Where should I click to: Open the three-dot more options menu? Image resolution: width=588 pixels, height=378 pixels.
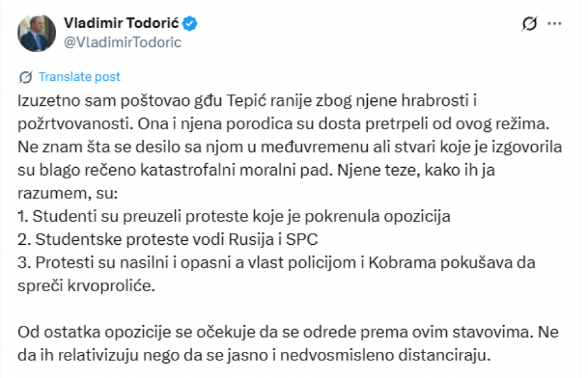click(554, 24)
